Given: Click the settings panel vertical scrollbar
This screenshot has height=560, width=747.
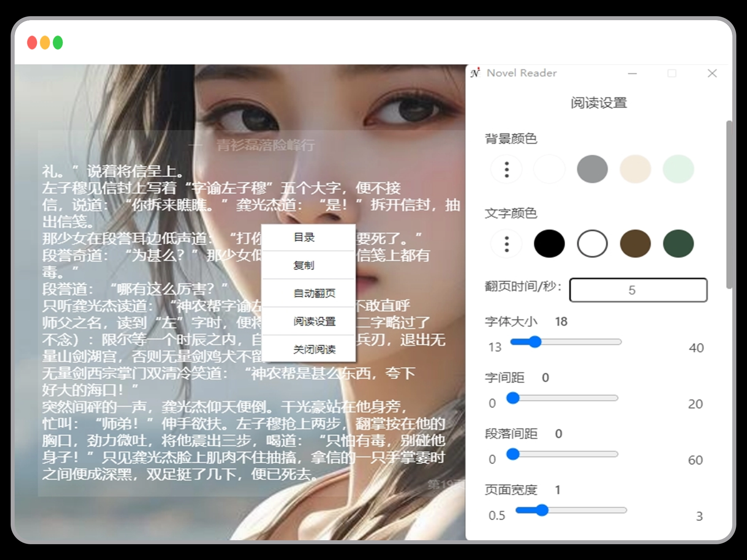Looking at the screenshot, I should (x=729, y=205).
